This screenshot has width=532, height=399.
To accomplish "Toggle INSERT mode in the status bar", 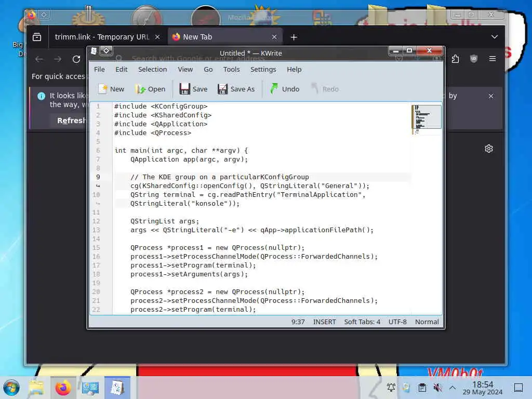I will [x=324, y=322].
